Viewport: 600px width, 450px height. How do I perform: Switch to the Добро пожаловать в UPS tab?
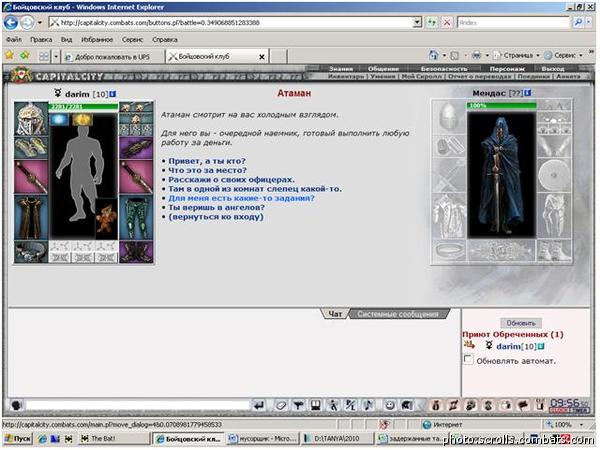pos(112,57)
